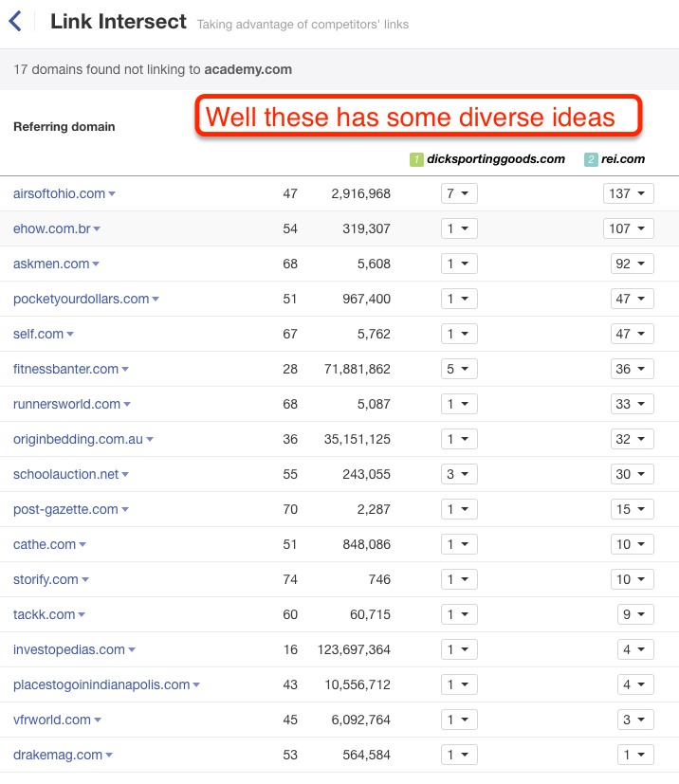Screen dimensions: 679x784
Task: Click the caret arrow next to askmen.com
Action: coord(96,264)
